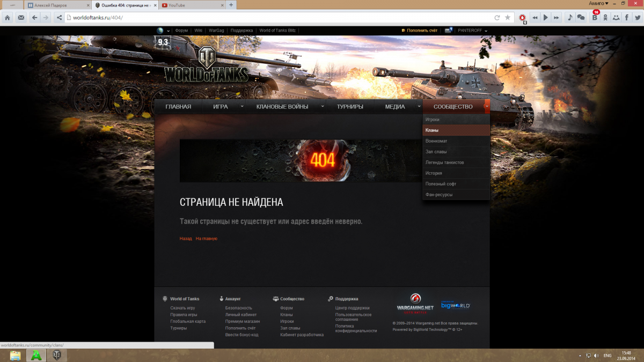Click the volume icon in system tray
Screen dimensions: 644x362
[x=596, y=356]
